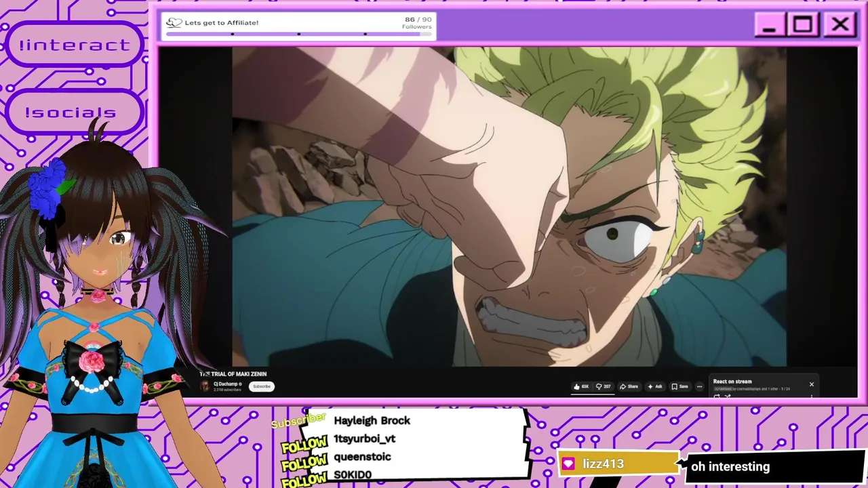868x488 pixels.
Task: Click the follower goal progress bar
Action: [298, 34]
